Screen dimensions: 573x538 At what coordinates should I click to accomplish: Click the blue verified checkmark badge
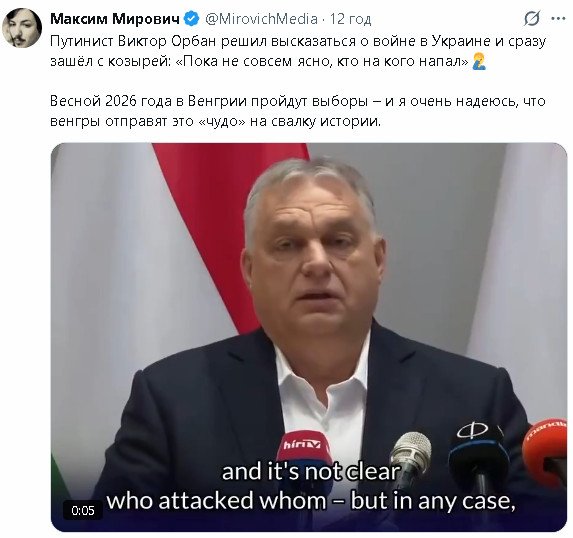pos(192,19)
